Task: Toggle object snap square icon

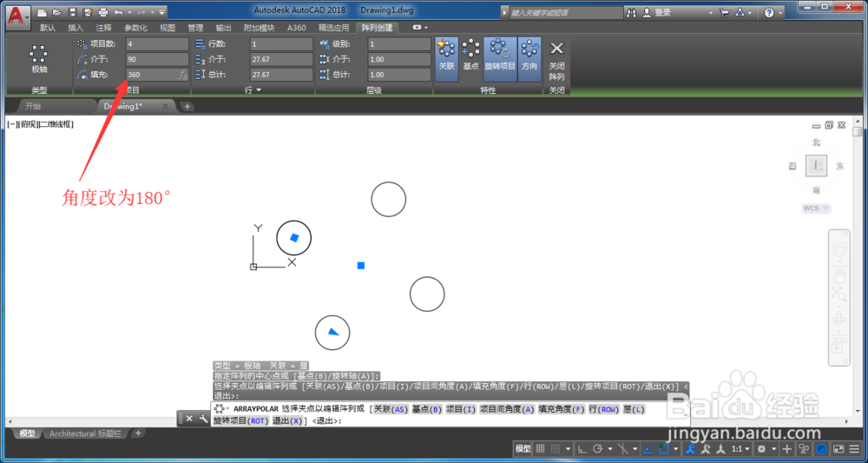Action: (x=664, y=448)
